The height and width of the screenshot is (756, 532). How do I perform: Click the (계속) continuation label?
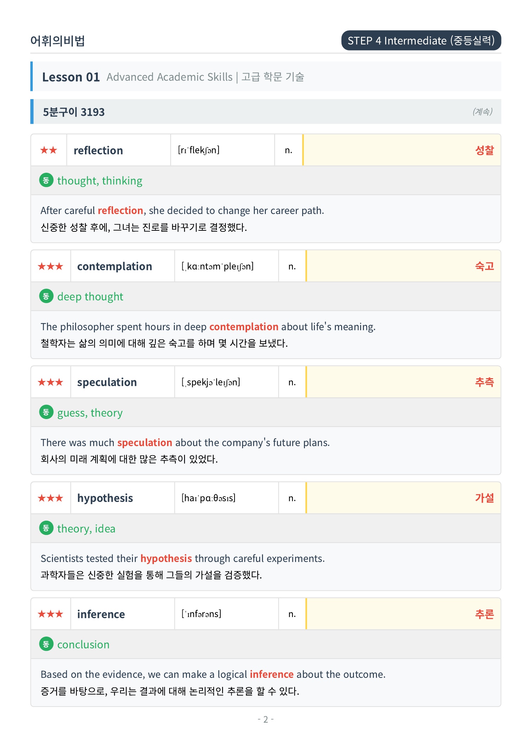tap(482, 112)
